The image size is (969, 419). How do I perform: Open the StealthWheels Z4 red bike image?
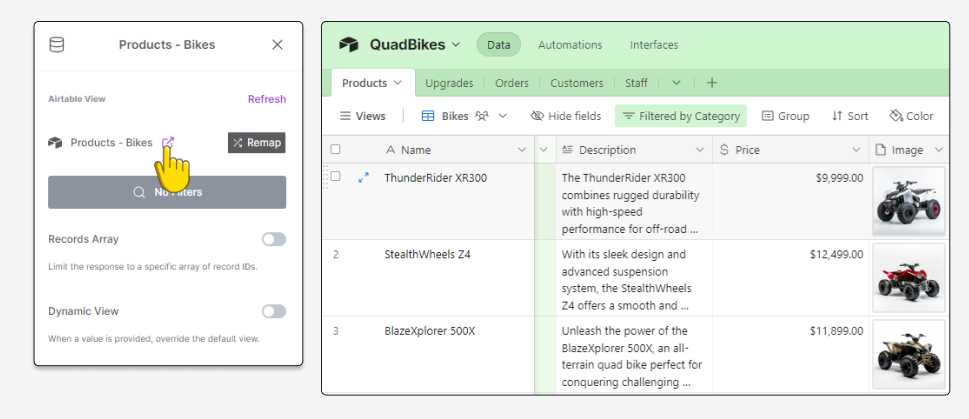tap(908, 278)
